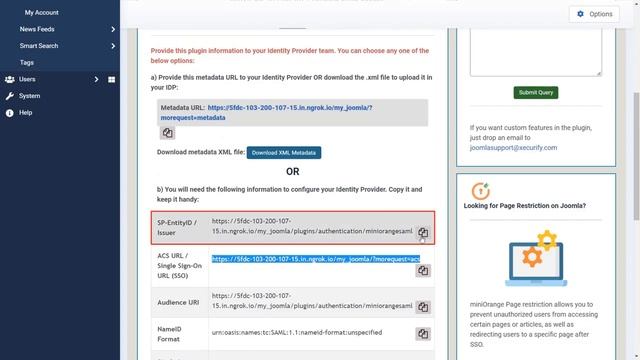
Task: Click Download XML Metadata button
Action: click(x=284, y=153)
